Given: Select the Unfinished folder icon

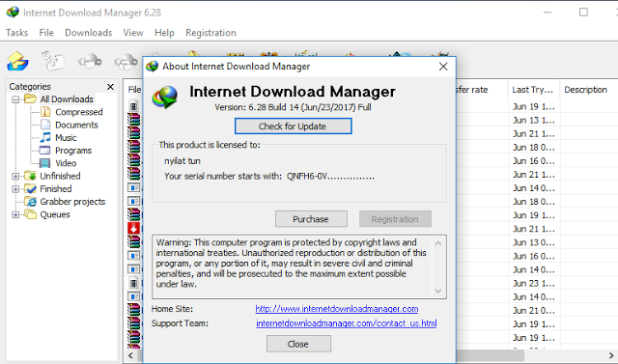Looking at the screenshot, I should coord(30,176).
